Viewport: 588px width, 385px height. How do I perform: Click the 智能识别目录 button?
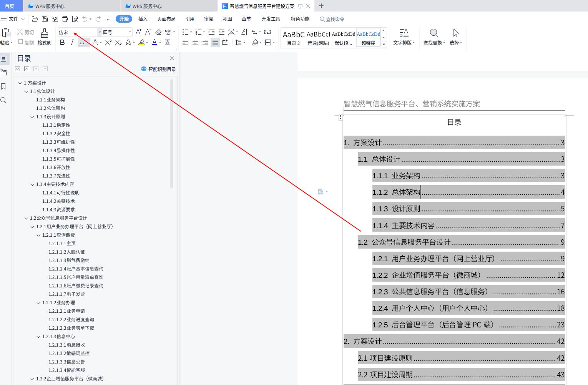pos(158,69)
